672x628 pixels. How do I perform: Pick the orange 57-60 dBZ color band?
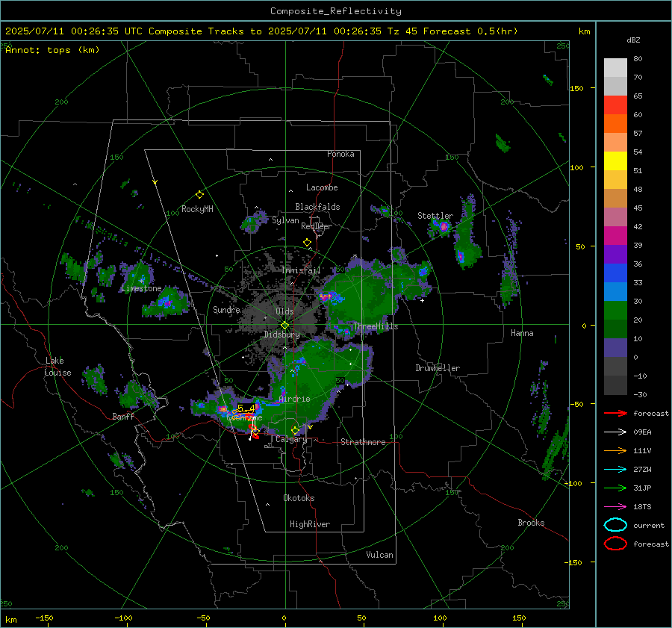point(615,124)
